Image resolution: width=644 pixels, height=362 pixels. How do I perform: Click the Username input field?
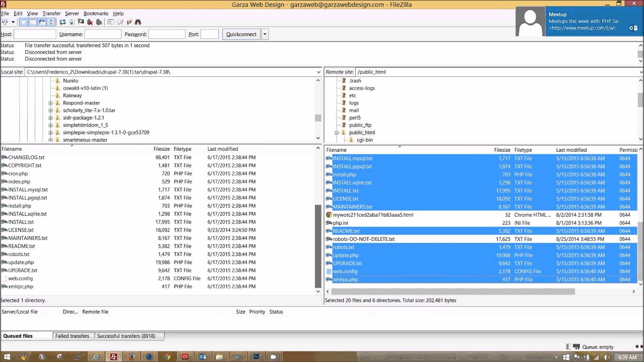[x=103, y=34]
